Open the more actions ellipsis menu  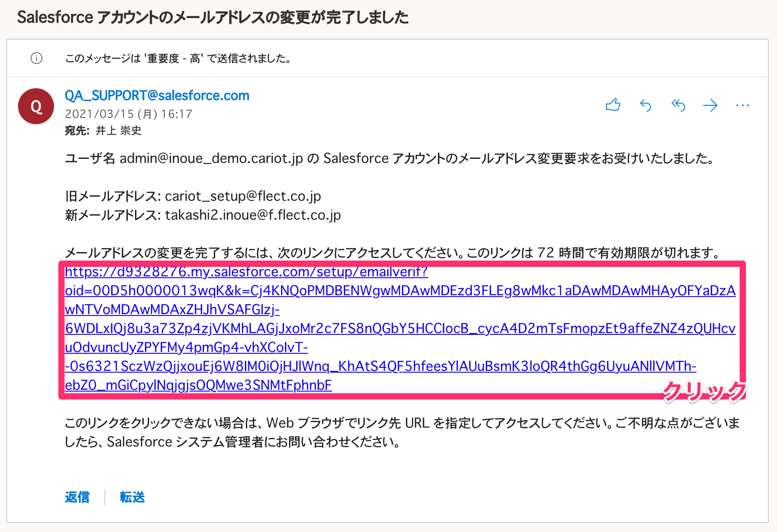743,105
